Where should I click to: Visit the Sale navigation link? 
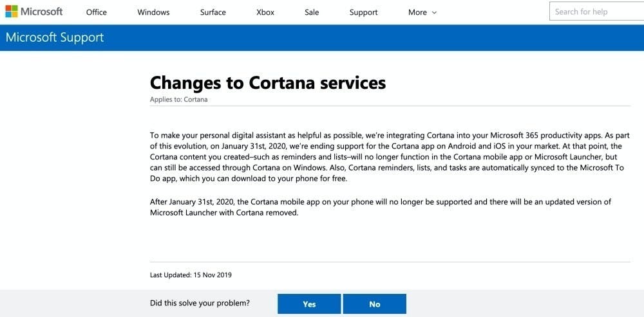pyautogui.click(x=312, y=12)
